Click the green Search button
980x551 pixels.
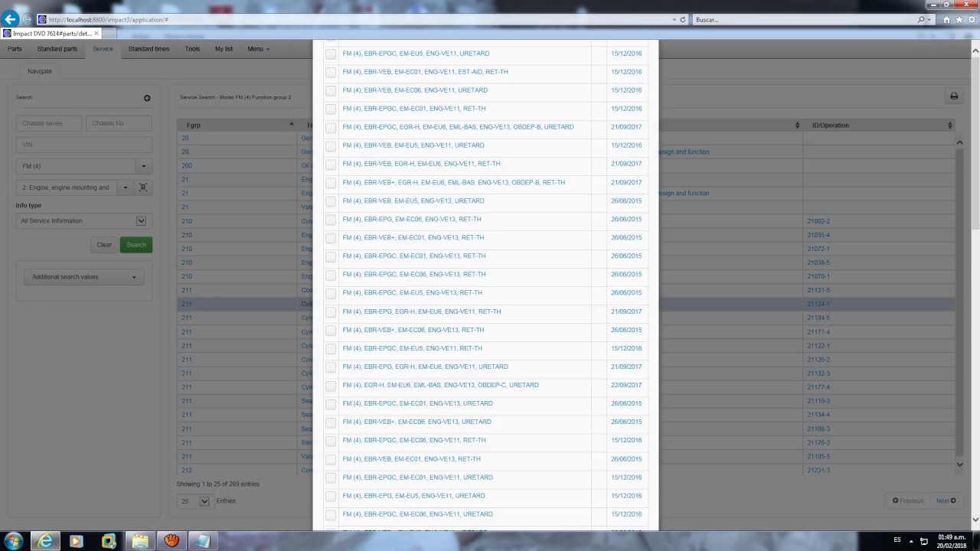coord(136,245)
